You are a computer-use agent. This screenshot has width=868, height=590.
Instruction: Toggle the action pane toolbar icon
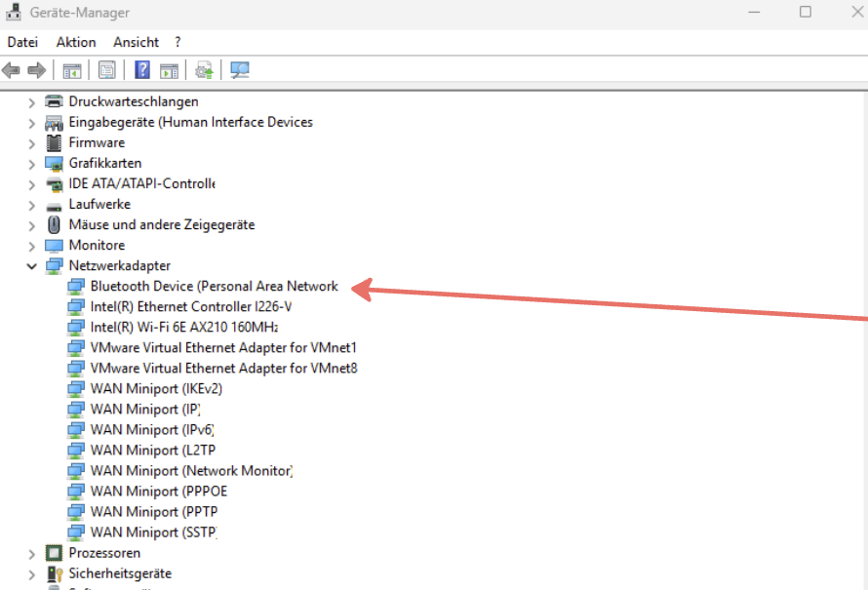[x=169, y=71]
